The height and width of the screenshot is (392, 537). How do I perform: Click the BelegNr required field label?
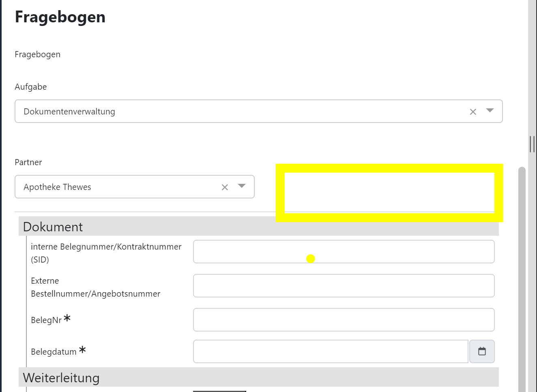click(x=46, y=320)
